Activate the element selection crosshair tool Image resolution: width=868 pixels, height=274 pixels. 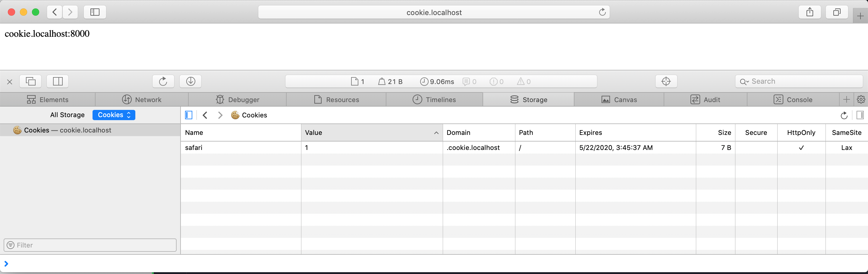(666, 81)
